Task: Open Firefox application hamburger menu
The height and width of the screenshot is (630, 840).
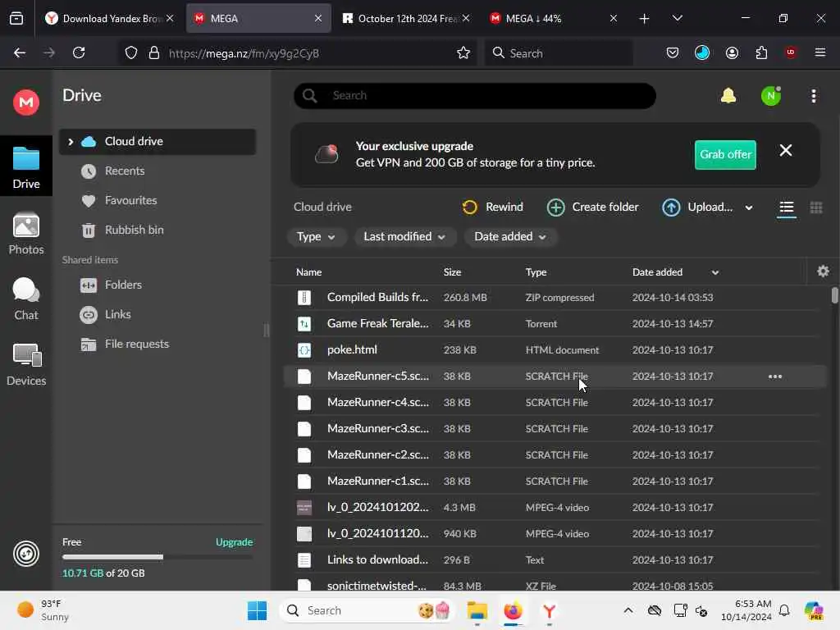Action: point(819,52)
